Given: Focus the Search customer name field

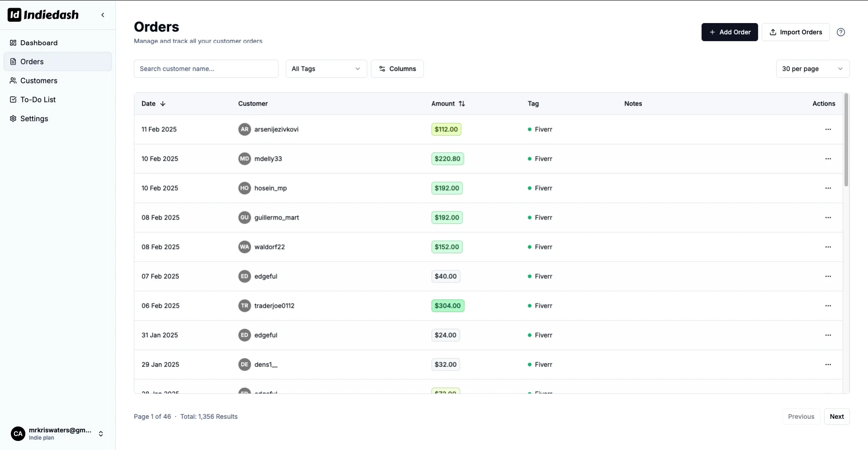Looking at the screenshot, I should [x=206, y=69].
